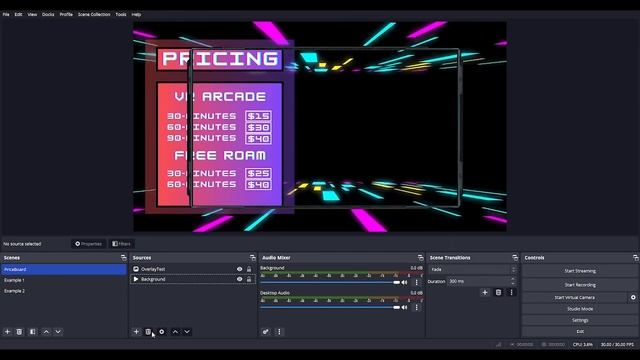This screenshot has height=360, width=640.
Task: Open the Scene Collection menu
Action: (x=94, y=14)
